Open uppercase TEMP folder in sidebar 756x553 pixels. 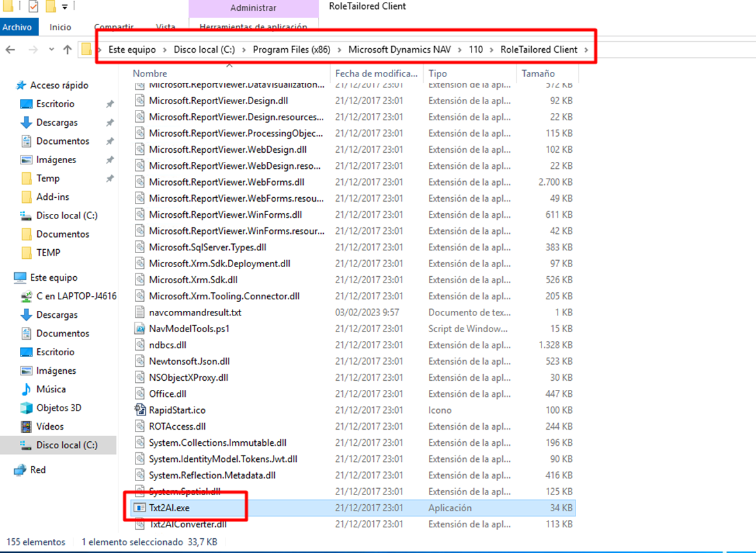click(48, 252)
